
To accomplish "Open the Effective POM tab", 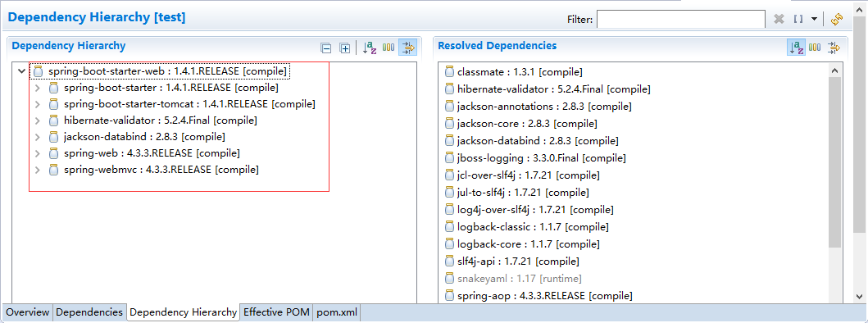I will pos(276,312).
